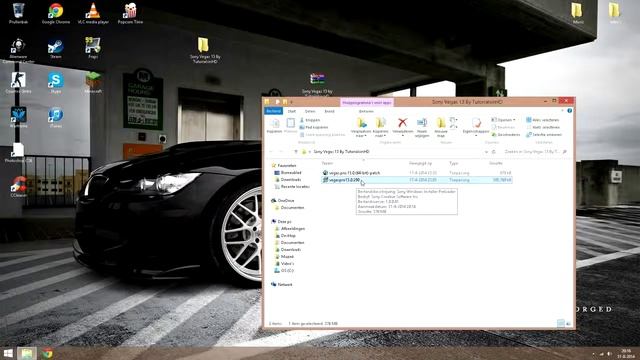This screenshot has height=360, width=640.
Task: Sort by the Grootte column header
Action: click(x=496, y=163)
